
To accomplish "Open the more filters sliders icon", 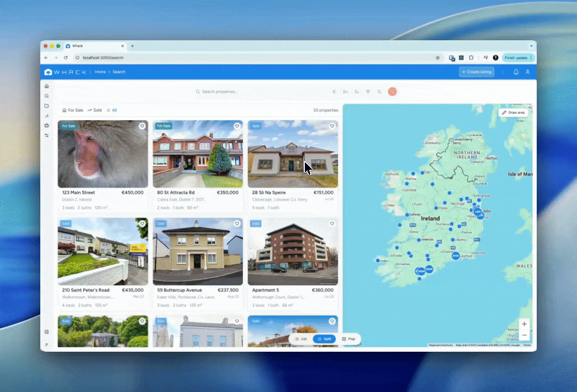I will point(379,91).
